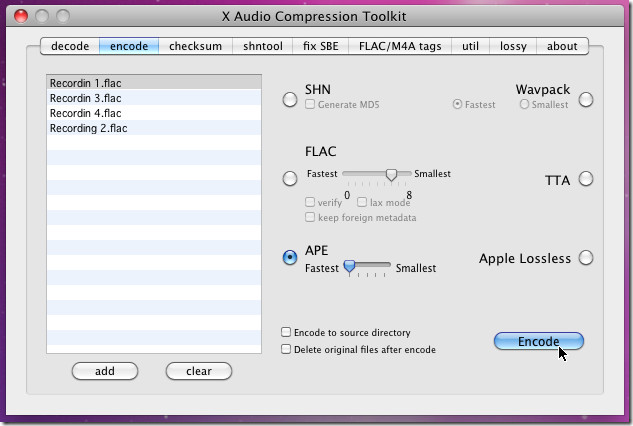Open the lossy tab
The image size is (633, 426).
tap(513, 46)
